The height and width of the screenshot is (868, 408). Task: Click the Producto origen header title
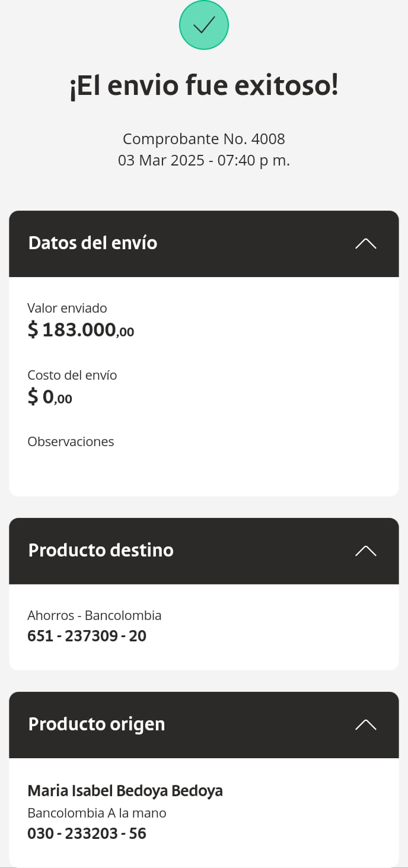97,724
